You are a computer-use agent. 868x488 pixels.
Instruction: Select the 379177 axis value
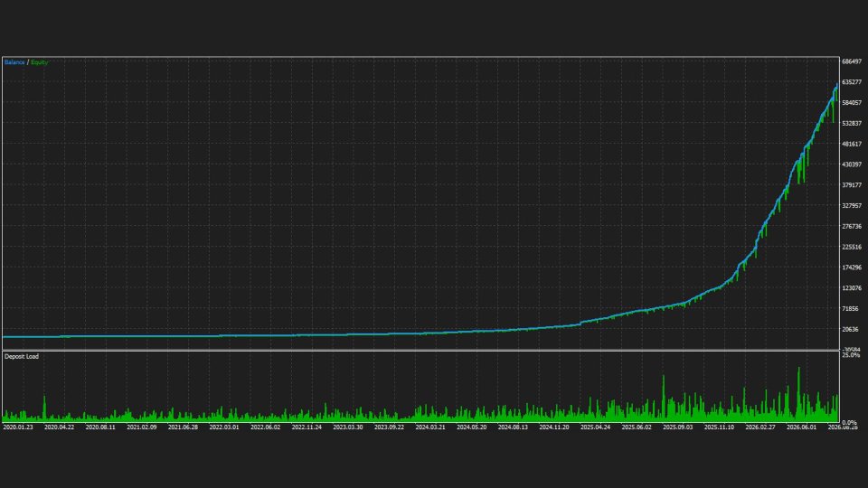click(852, 184)
